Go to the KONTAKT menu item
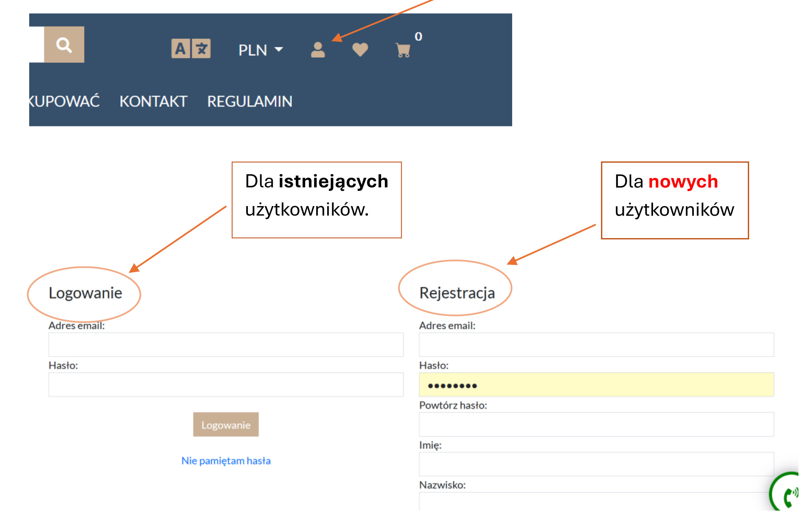Image resolution: width=812 pixels, height=527 pixels. (153, 101)
